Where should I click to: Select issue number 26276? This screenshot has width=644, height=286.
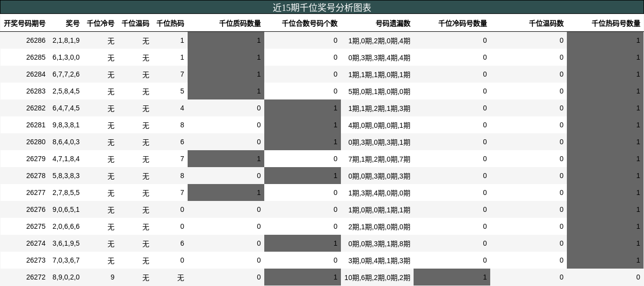pos(36,209)
